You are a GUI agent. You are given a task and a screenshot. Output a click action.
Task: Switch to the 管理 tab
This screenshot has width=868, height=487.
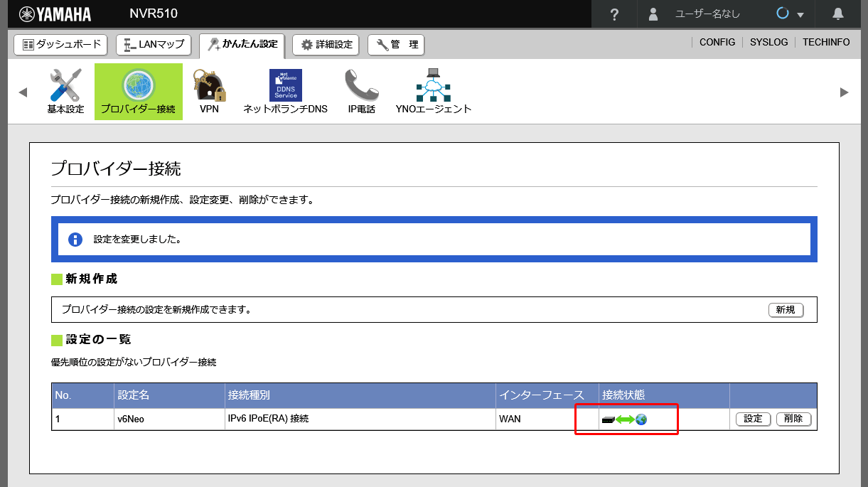396,45
